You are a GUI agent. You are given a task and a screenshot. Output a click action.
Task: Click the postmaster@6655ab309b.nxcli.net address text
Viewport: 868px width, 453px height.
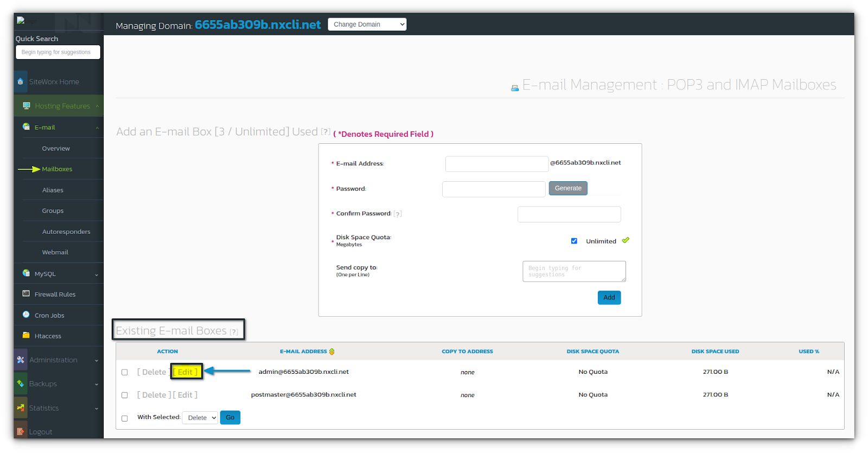pos(303,394)
